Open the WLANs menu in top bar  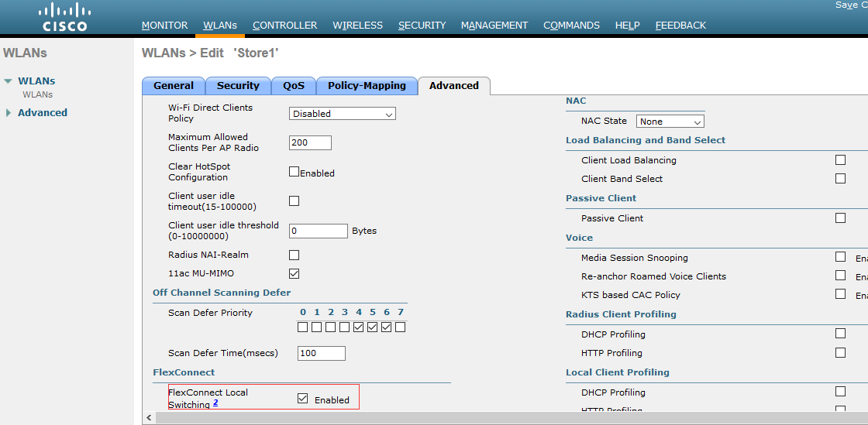(x=220, y=26)
